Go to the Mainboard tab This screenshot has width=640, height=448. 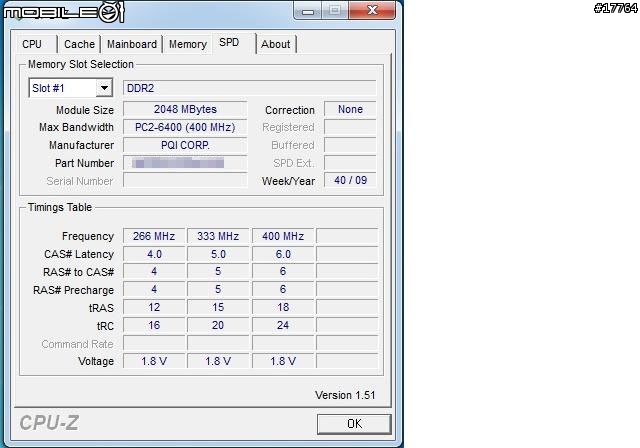point(132,44)
